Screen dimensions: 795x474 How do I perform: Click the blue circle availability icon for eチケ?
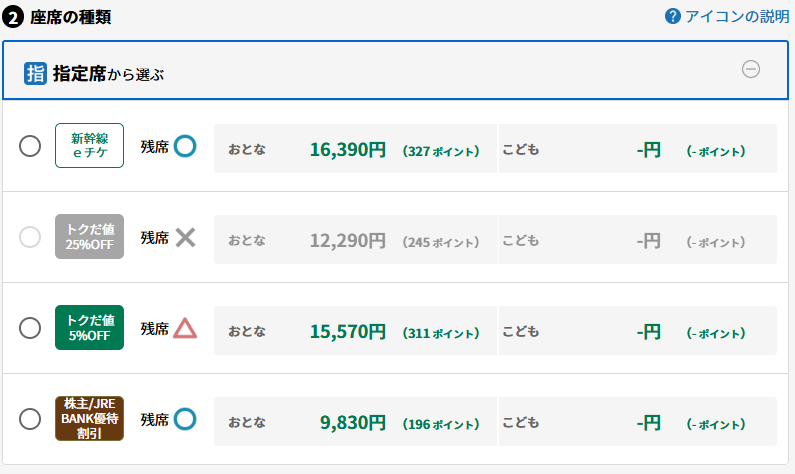coord(185,146)
